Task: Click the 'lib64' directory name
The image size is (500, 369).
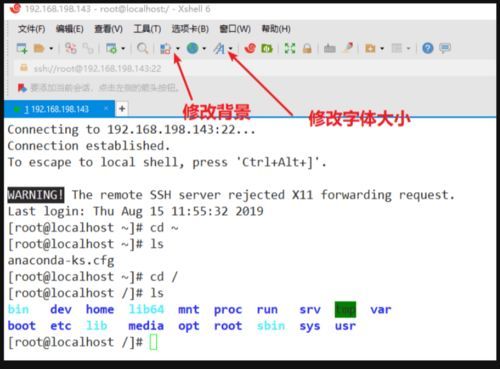Action: tap(146, 309)
